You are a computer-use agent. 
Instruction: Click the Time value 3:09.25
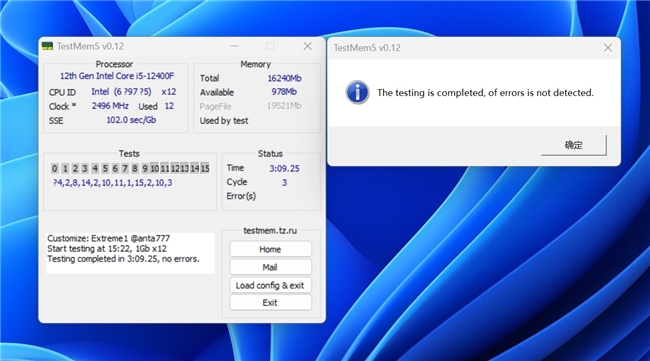(x=284, y=168)
